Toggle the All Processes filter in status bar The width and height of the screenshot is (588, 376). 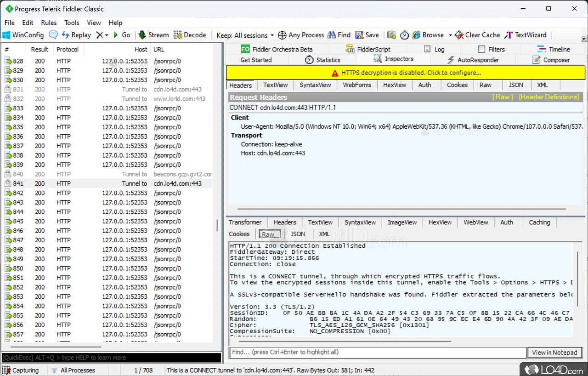(x=73, y=370)
